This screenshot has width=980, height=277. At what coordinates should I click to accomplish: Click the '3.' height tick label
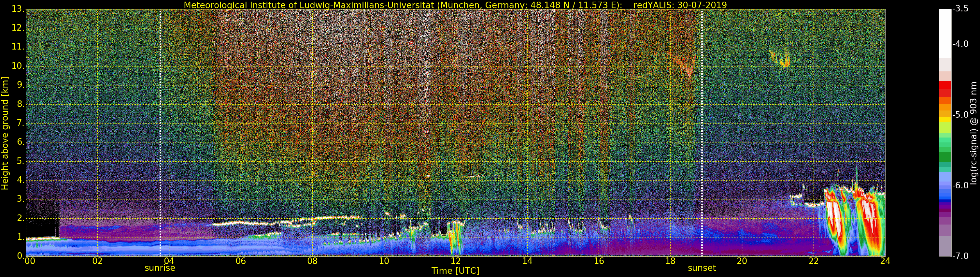pos(21,199)
